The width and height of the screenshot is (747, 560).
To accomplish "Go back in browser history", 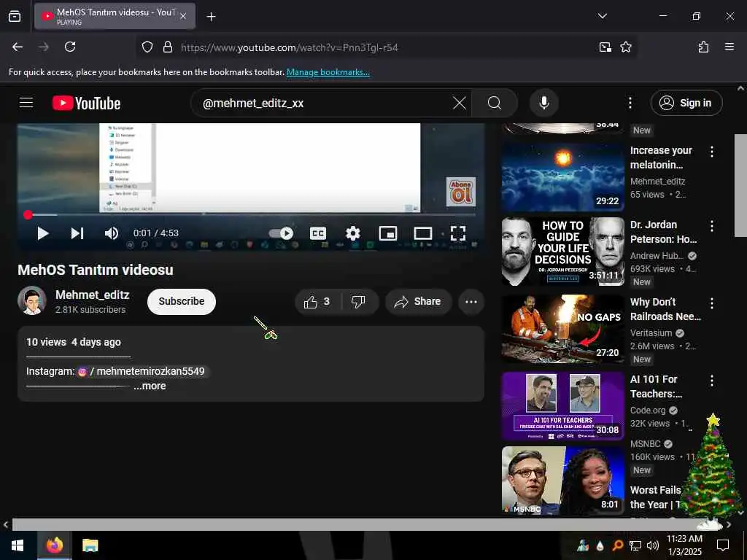I will [18, 47].
